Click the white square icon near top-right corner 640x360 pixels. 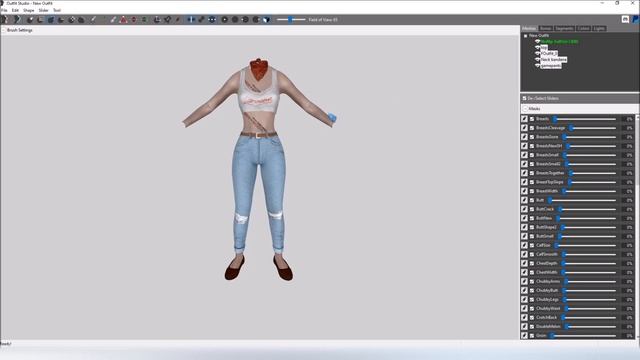[625, 20]
